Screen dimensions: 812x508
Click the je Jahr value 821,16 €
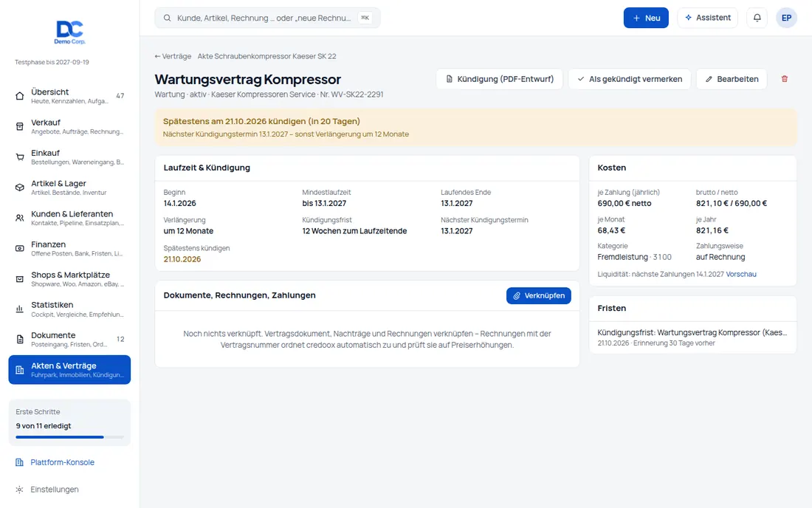pyautogui.click(x=712, y=230)
